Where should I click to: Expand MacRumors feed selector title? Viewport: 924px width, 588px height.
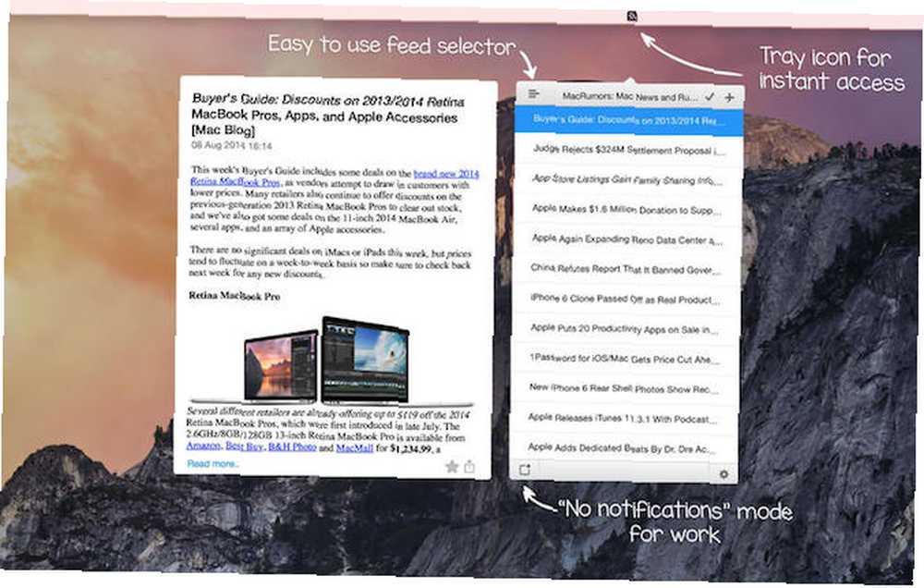pyautogui.click(x=629, y=96)
